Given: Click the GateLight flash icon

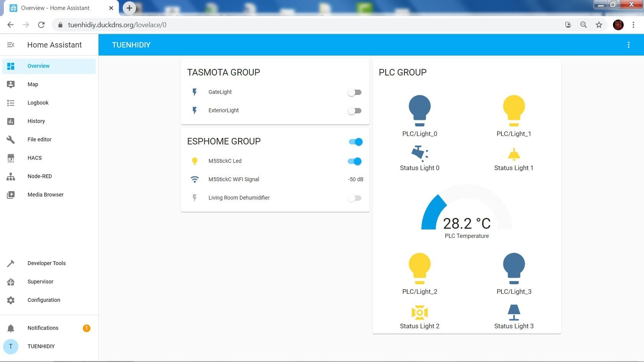Looking at the screenshot, I should click(x=195, y=92).
